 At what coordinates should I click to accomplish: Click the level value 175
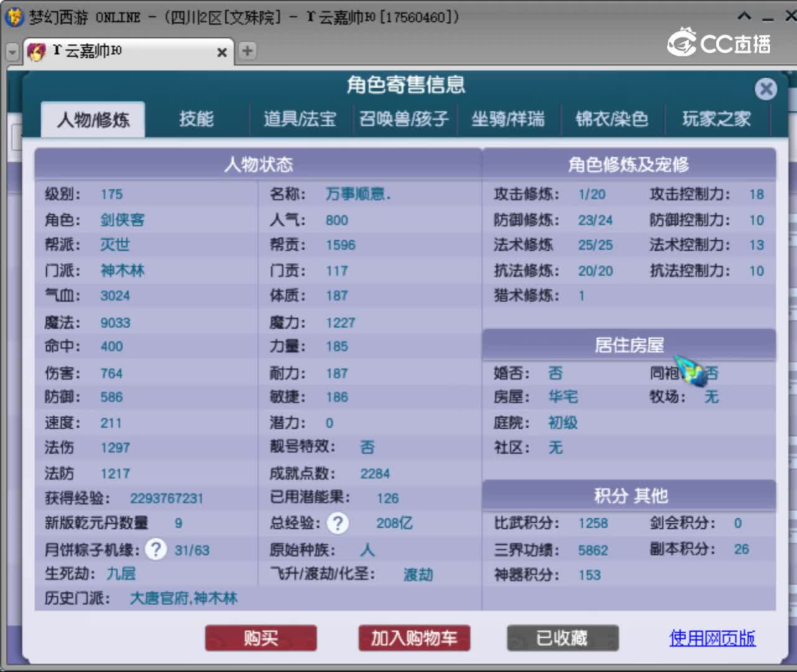pos(112,194)
